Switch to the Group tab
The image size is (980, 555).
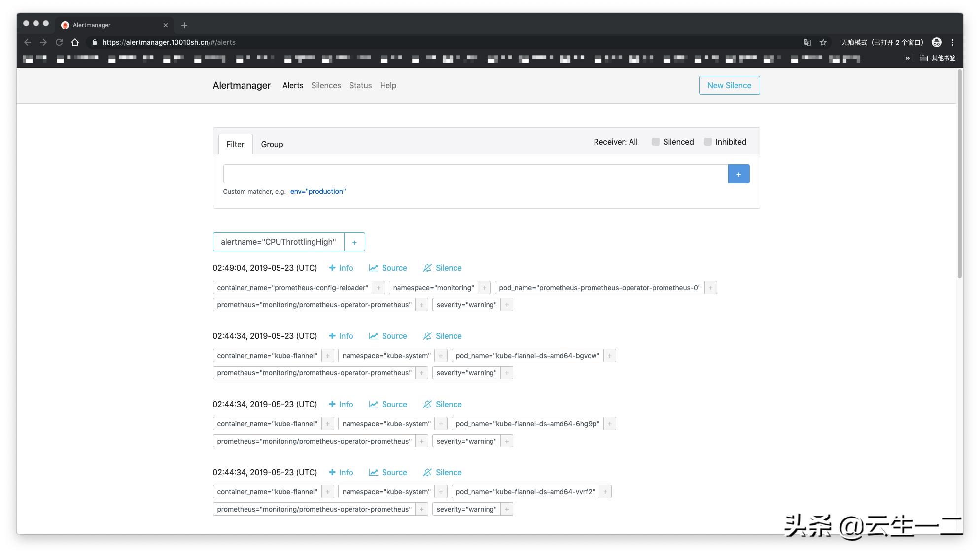272,144
